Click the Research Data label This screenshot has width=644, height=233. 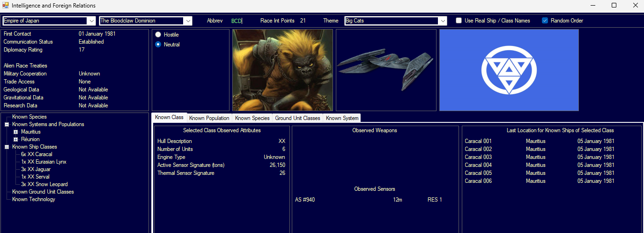point(20,105)
